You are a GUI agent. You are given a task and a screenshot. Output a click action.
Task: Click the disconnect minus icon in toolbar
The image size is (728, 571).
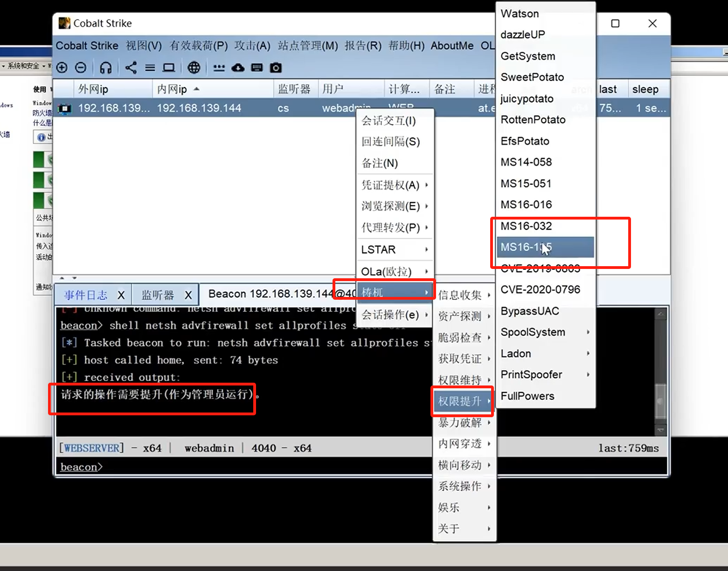coord(81,68)
